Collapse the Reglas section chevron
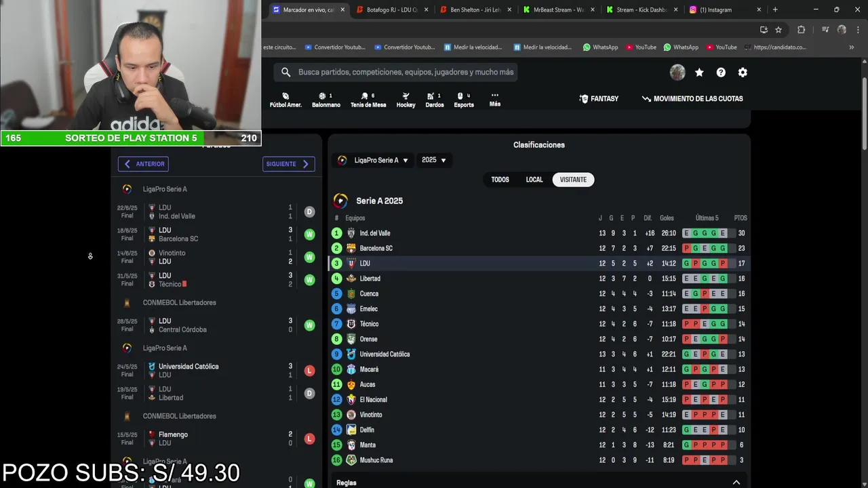Screen dimensions: 868x488 [x=736, y=483]
